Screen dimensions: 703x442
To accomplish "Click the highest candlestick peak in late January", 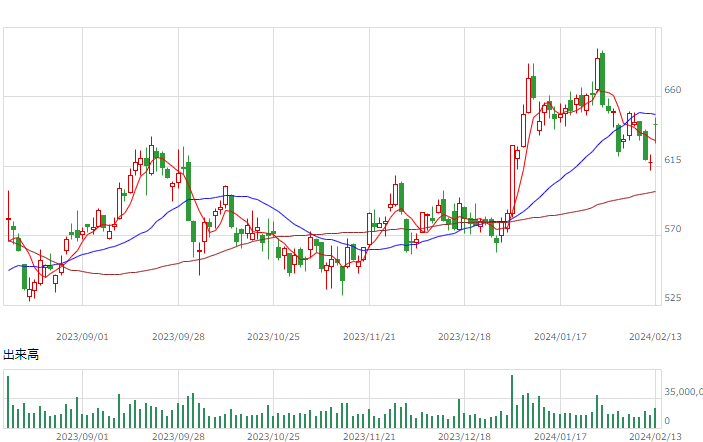I will [598, 69].
